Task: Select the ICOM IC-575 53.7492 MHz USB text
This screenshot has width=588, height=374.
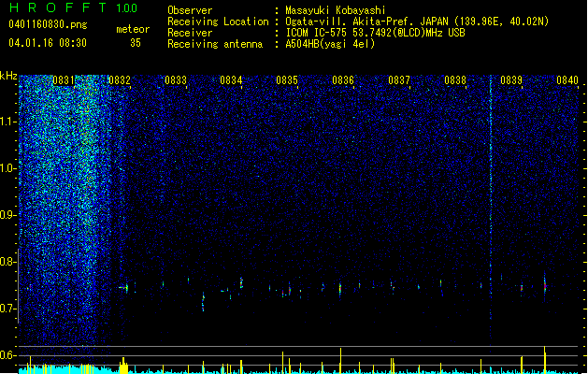Action: pos(376,33)
